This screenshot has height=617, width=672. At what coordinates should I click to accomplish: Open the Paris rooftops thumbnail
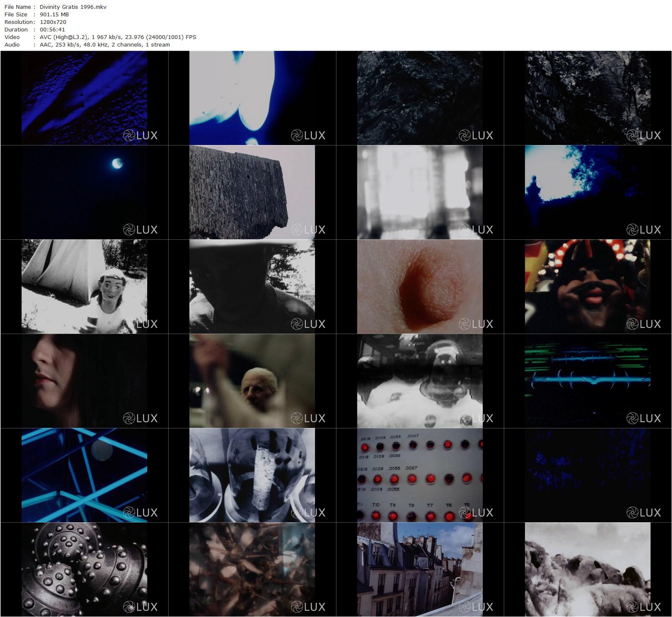tap(420, 570)
